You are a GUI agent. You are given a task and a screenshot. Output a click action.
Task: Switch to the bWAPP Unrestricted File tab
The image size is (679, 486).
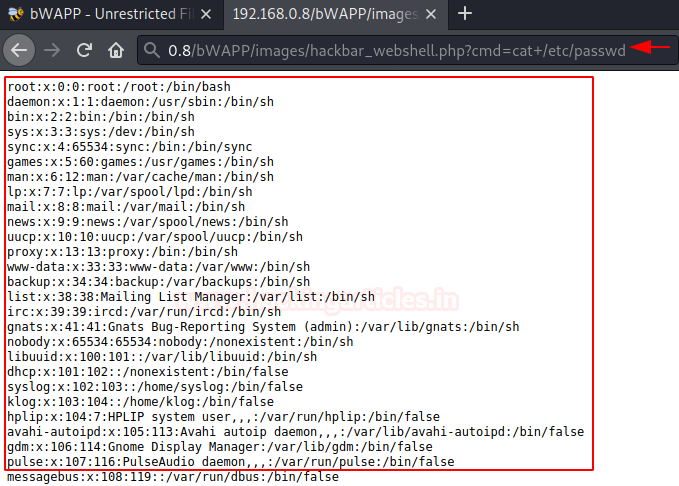tap(112, 14)
